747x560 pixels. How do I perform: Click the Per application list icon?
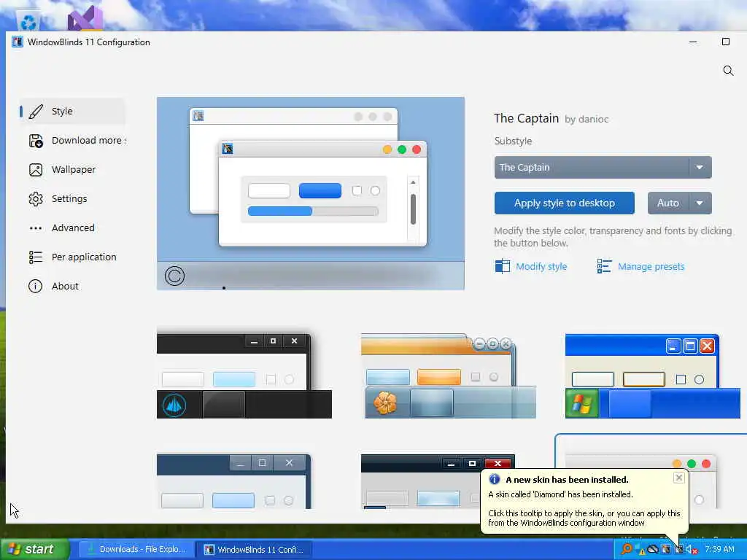coord(36,257)
